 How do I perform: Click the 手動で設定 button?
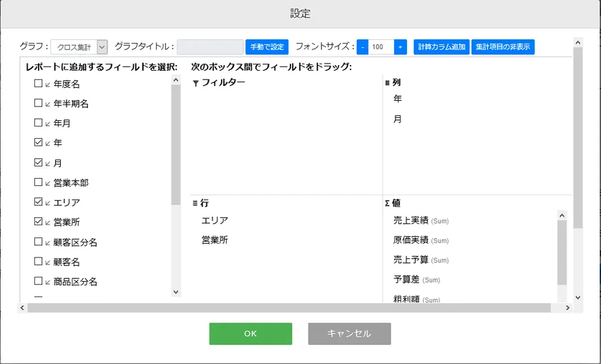point(266,47)
